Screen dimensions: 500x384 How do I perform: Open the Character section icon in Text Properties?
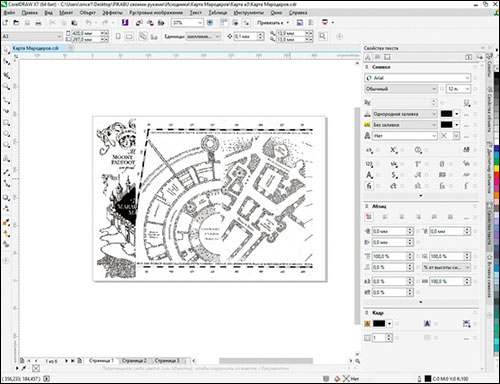click(368, 57)
